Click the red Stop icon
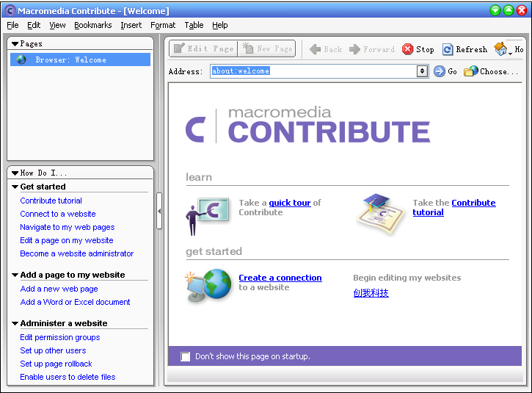Viewport: 532px width, 393px height. [407, 49]
